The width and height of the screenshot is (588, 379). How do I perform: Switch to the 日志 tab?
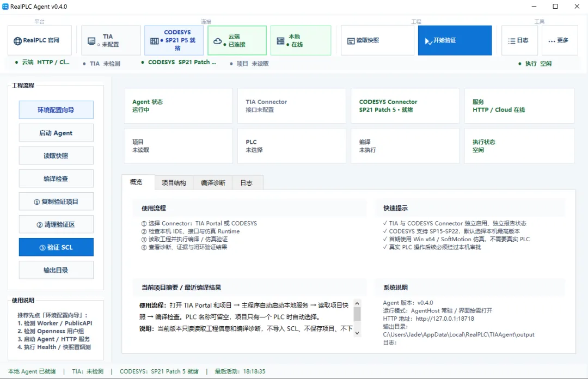point(247,183)
